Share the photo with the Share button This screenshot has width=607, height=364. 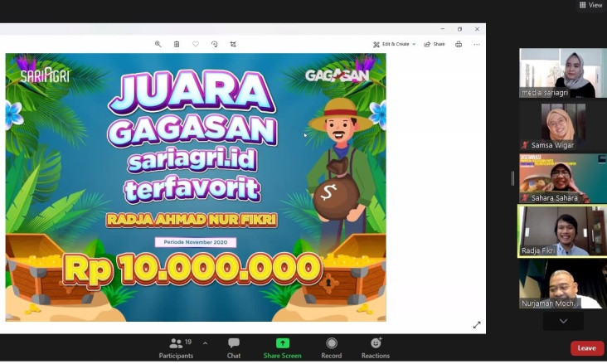pyautogui.click(x=435, y=44)
